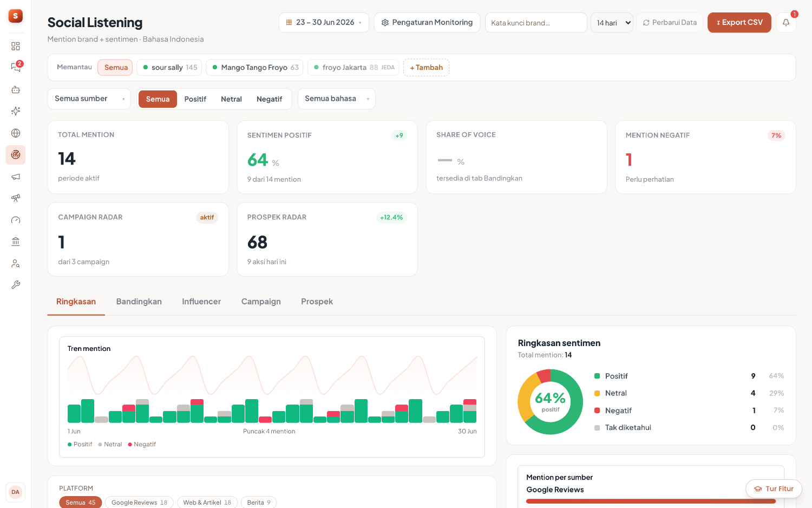Open the chat messages icon with badge
The image size is (812, 508).
(16, 68)
